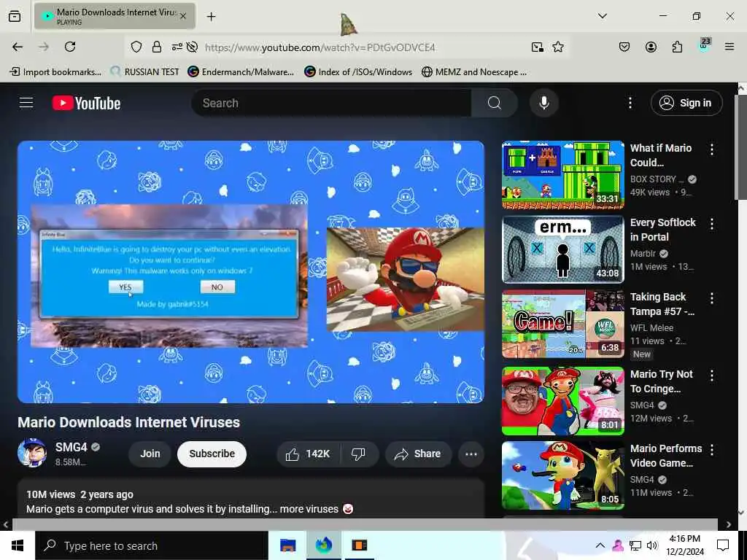
Task: Click the vertical page scrollbar thumb
Action: 742,147
